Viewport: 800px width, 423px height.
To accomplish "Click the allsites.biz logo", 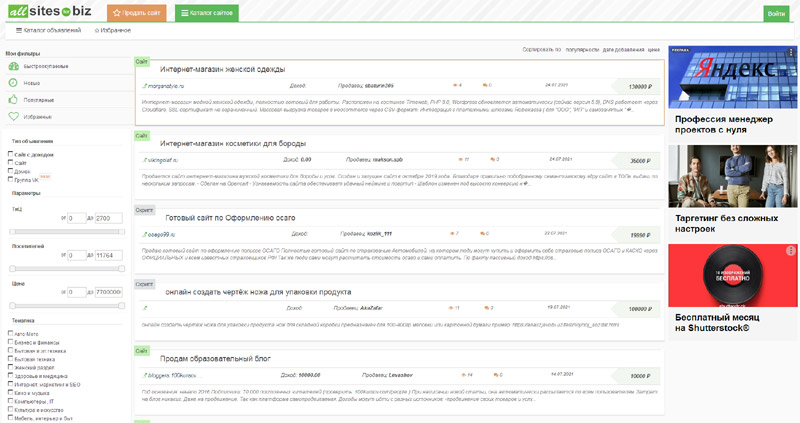I will point(50,11).
